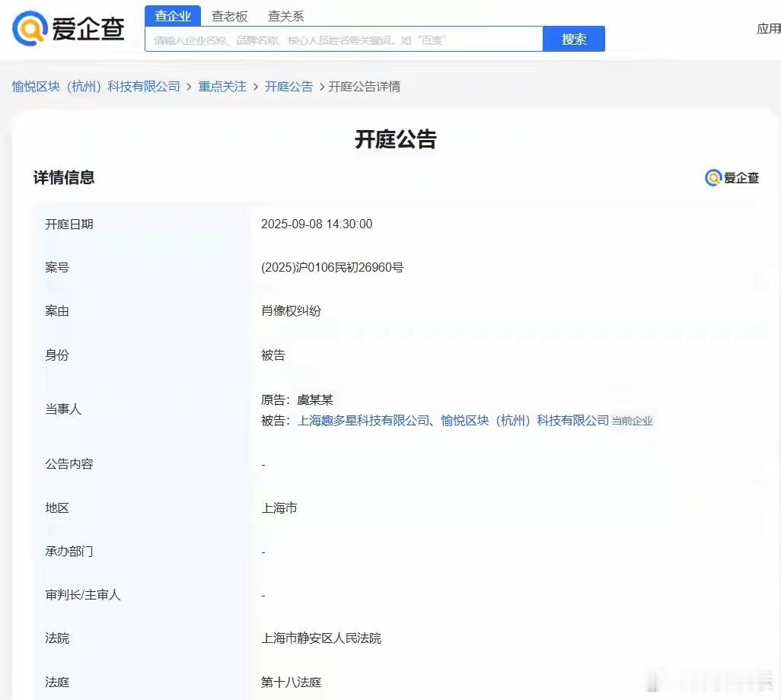Screen dimensions: 781x700
Task: Open the 应用 menu at top right
Action: 769,29
